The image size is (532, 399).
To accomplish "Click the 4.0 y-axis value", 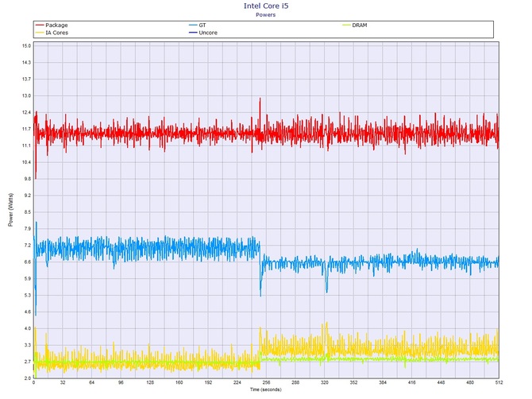I will tap(27, 328).
